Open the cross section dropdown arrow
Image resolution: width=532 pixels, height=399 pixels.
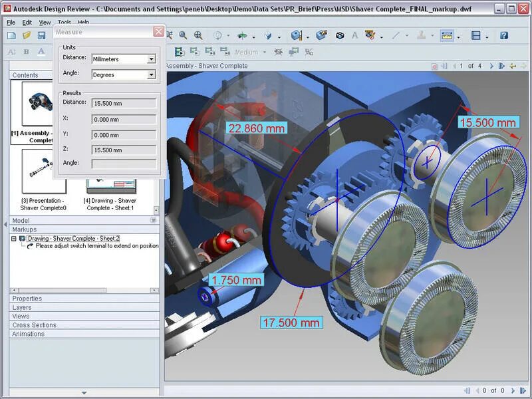tap(307, 37)
